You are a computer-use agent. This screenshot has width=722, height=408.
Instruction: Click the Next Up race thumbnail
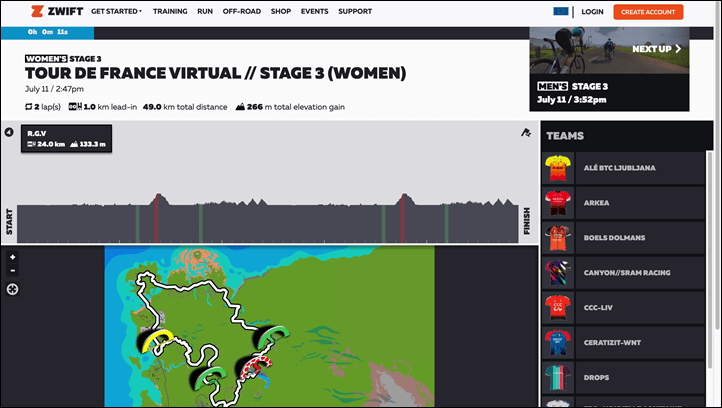pyautogui.click(x=609, y=50)
